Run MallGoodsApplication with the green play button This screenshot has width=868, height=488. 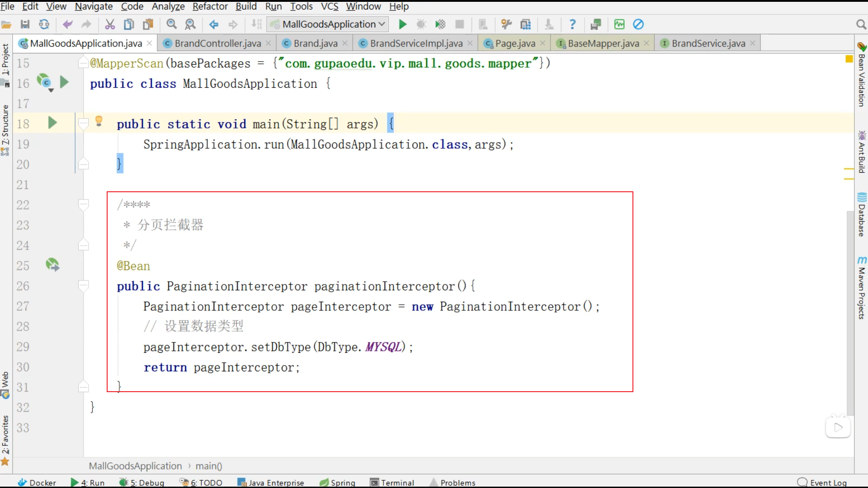pyautogui.click(x=402, y=24)
